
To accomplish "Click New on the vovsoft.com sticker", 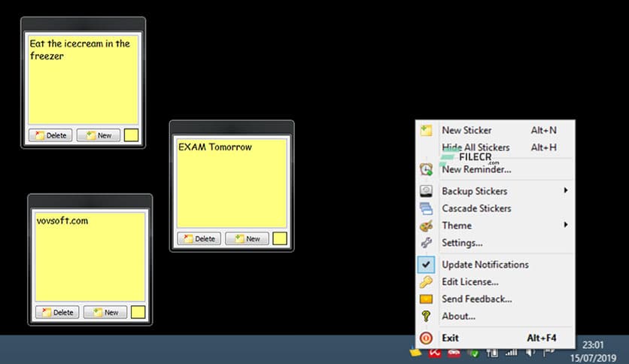I will [105, 312].
